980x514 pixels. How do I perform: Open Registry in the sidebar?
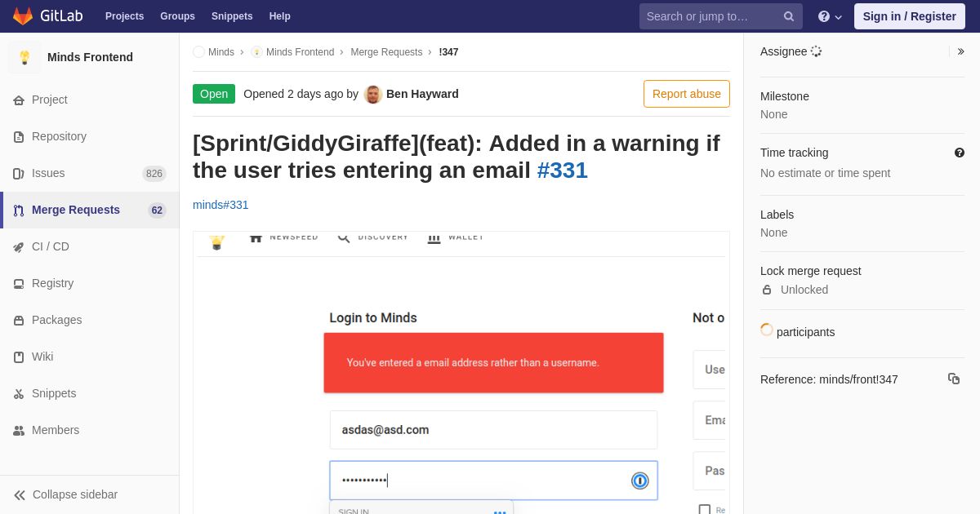[52, 283]
